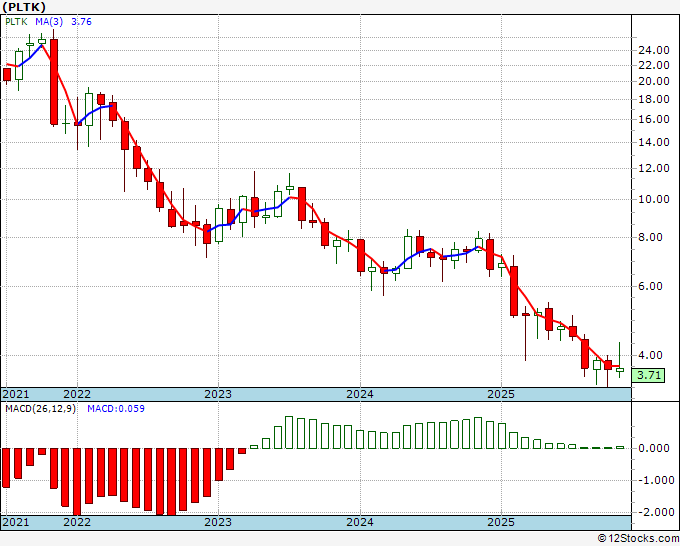Click the 24.00 price axis label
Screen dimensions: 680x546
[653, 50]
